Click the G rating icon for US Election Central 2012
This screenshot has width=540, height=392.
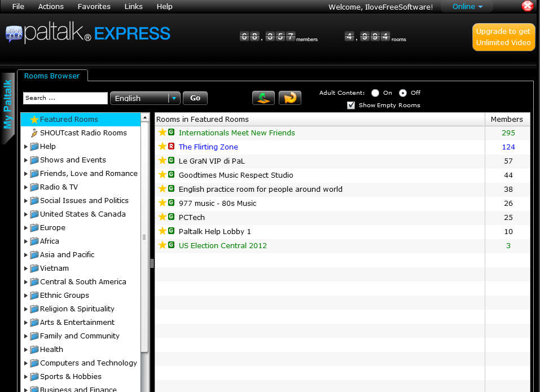coord(171,245)
